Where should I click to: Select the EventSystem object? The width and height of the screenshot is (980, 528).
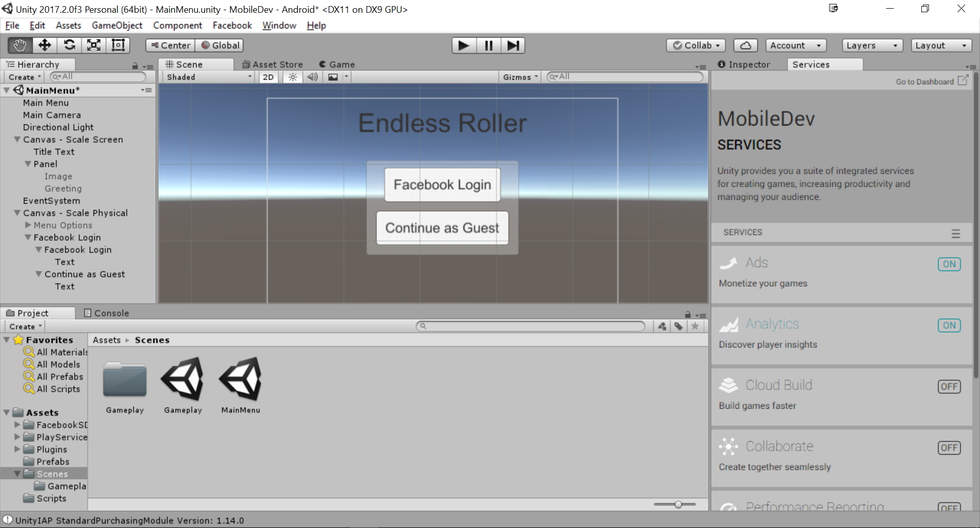point(51,200)
